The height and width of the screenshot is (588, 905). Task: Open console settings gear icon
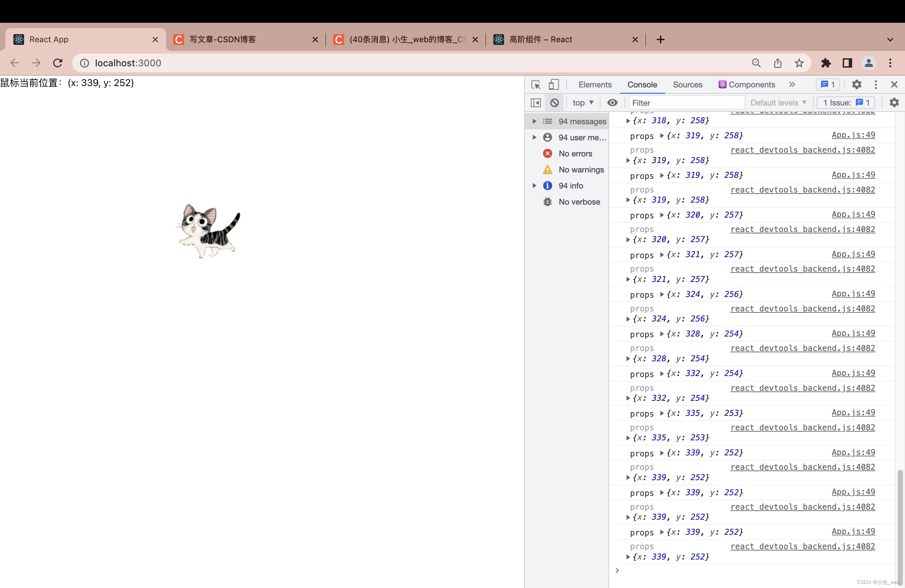pyautogui.click(x=894, y=103)
